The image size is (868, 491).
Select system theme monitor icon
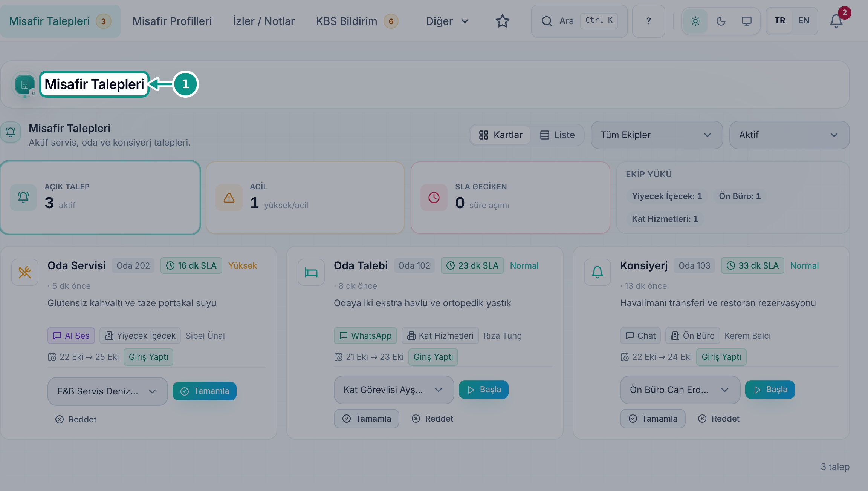pos(746,21)
